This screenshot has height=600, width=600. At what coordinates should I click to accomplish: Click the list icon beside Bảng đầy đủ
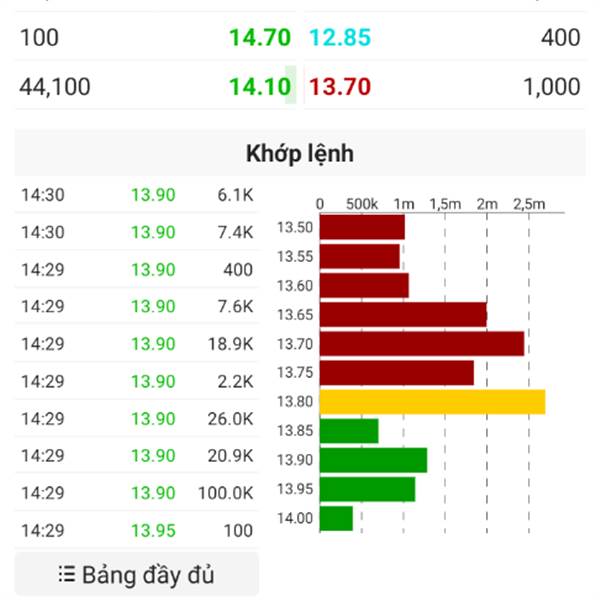(67, 575)
